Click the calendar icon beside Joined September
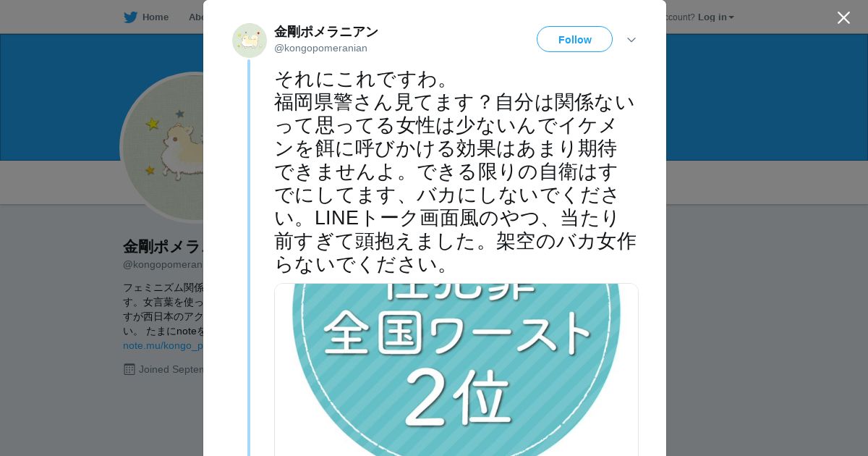 (x=129, y=369)
